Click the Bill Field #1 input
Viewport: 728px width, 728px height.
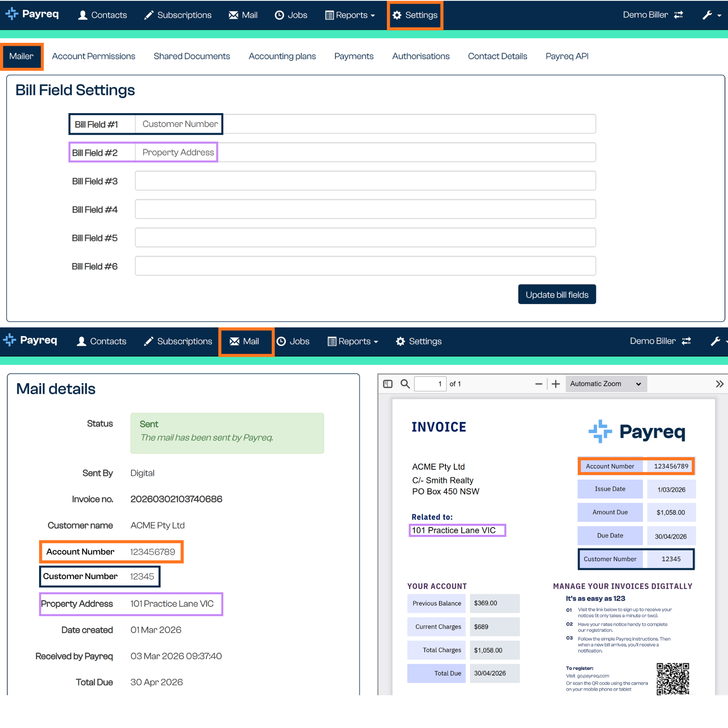tap(365, 124)
